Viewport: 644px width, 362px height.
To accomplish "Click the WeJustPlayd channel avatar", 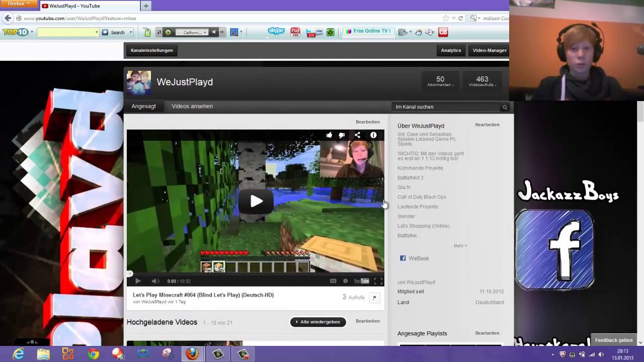I will [139, 83].
